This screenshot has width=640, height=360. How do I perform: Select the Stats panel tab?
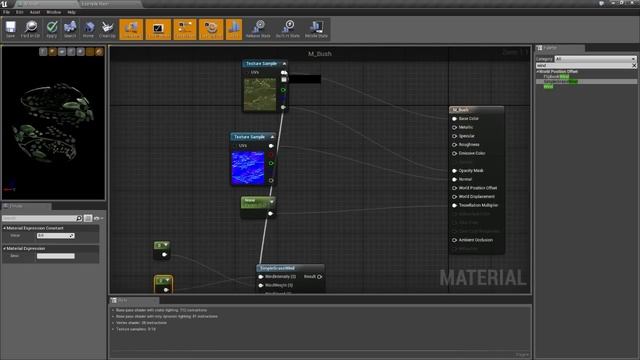click(x=133, y=300)
